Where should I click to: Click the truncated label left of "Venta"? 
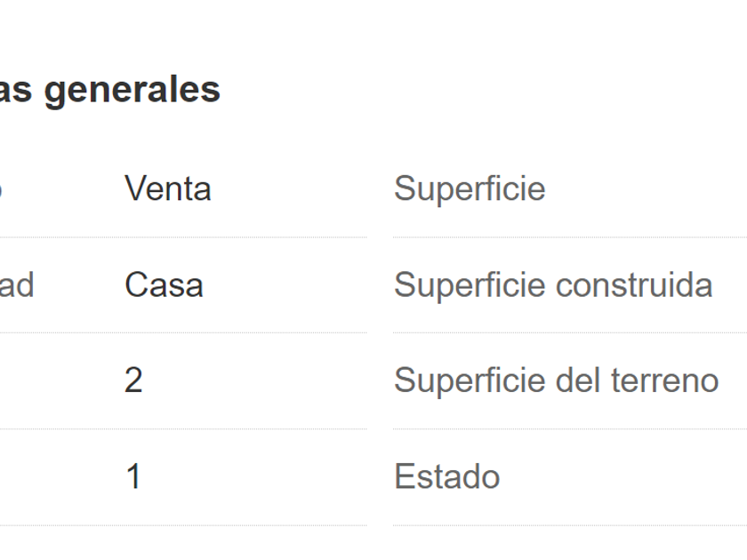tap(3, 189)
